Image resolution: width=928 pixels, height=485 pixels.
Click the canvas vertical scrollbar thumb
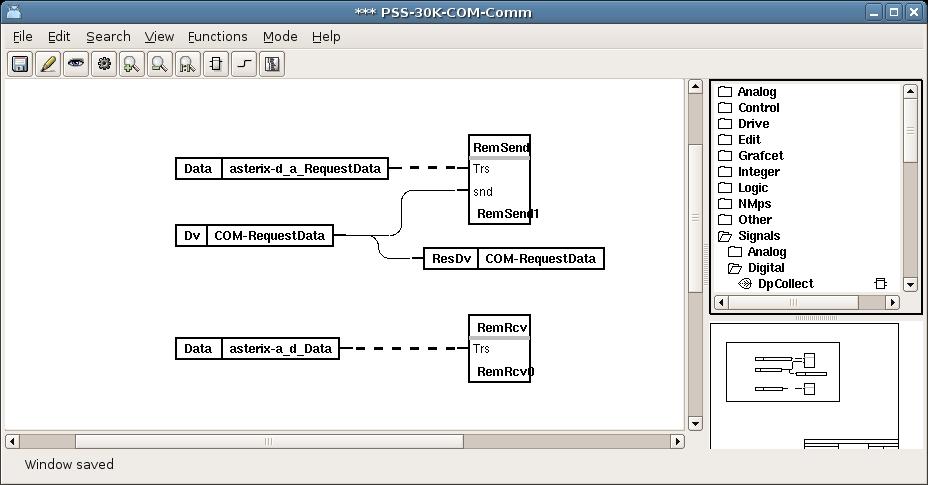(695, 217)
